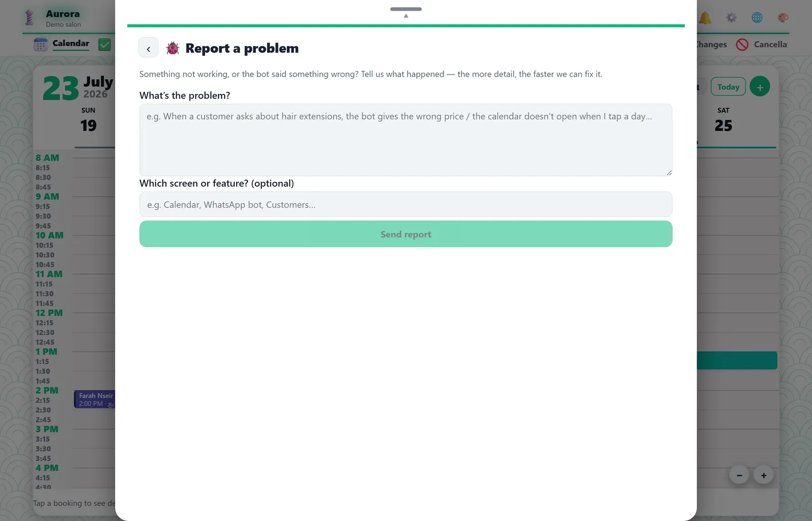Screen dimensions: 812x521
Task: Grab the textarea resize handle
Action: [x=669, y=172]
